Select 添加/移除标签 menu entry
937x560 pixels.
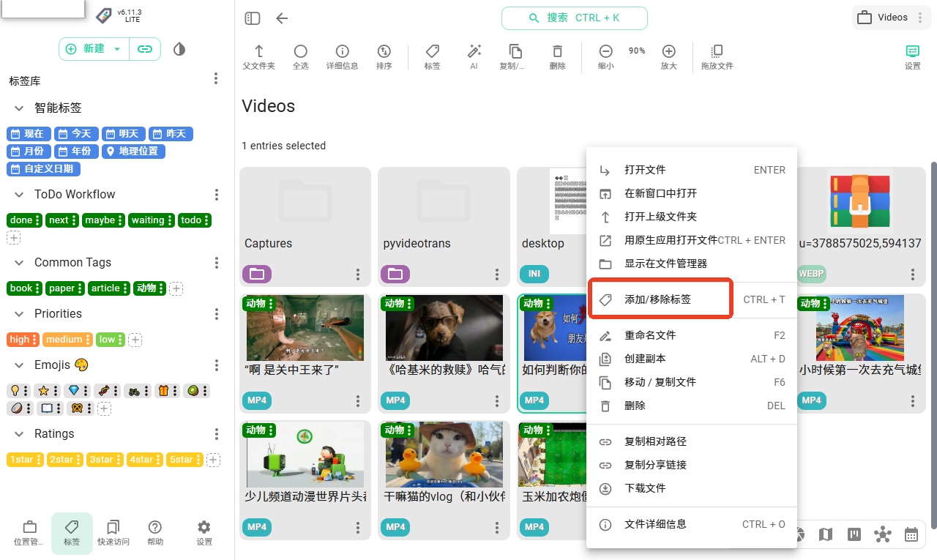pyautogui.click(x=692, y=299)
